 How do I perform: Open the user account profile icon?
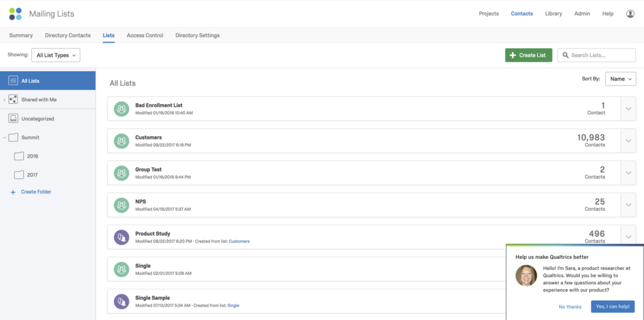630,14
